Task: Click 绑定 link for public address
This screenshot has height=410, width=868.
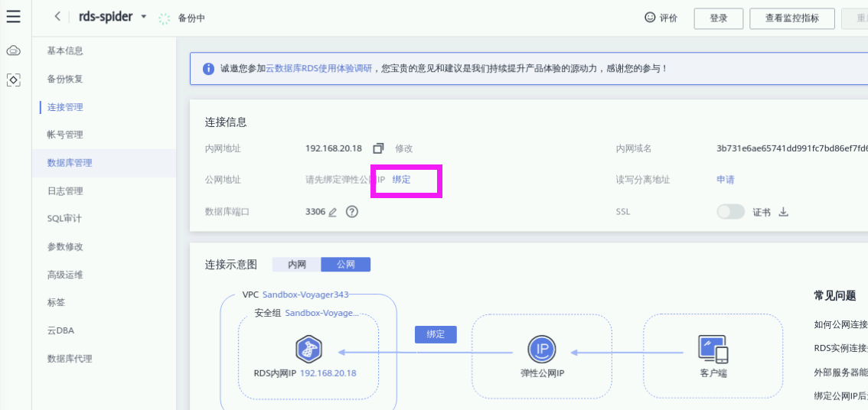Action: tap(401, 180)
